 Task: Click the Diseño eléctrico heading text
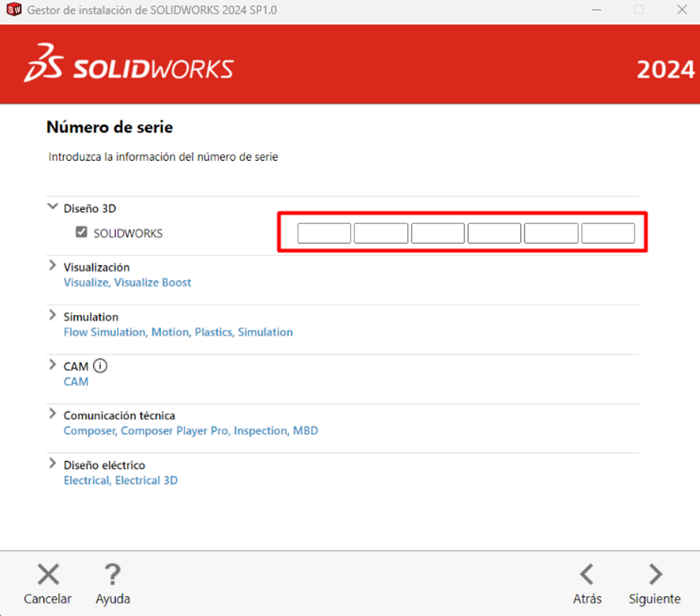pyautogui.click(x=104, y=466)
